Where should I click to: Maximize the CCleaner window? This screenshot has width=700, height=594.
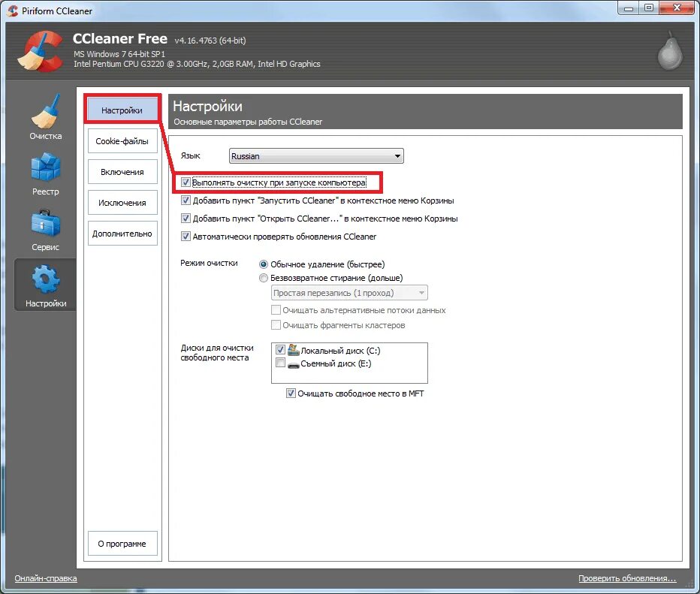coord(649,8)
